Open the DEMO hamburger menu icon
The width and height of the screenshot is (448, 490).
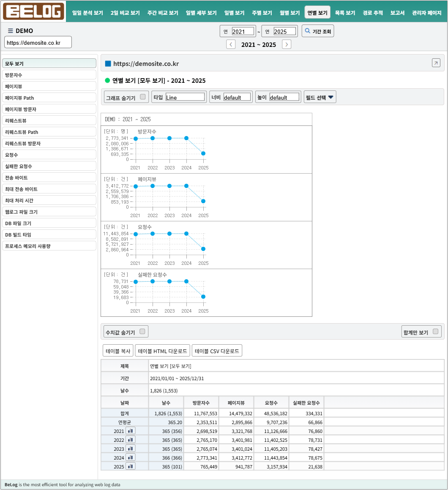[10, 30]
